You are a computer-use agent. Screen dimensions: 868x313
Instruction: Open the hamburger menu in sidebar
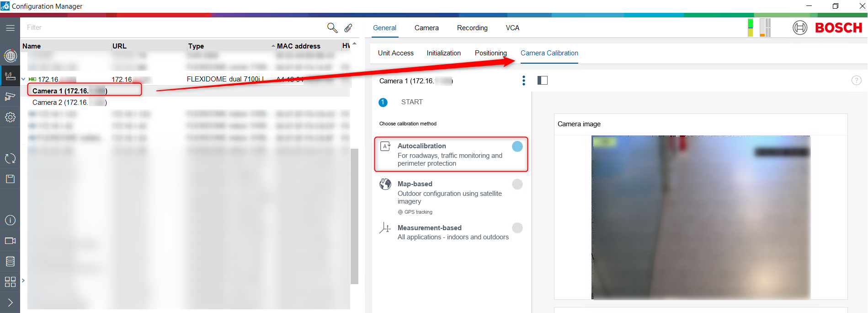(10, 28)
